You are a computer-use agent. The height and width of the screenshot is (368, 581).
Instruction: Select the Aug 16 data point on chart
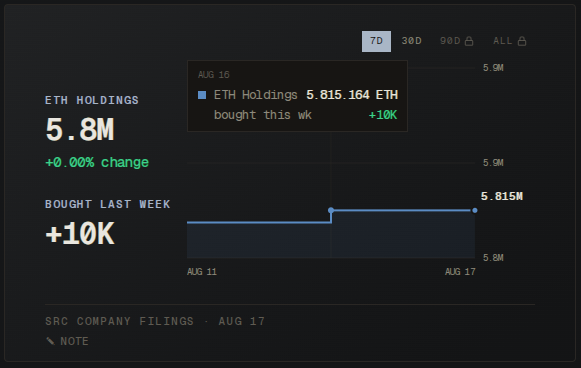coord(331,210)
